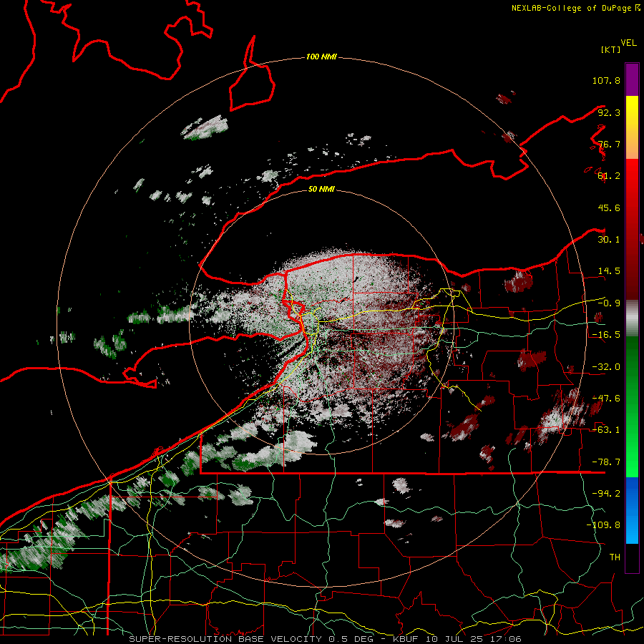Screen dimensions: 644x644
Task: Pick the gray near-zero segment of the color bar
Action: (x=632, y=318)
